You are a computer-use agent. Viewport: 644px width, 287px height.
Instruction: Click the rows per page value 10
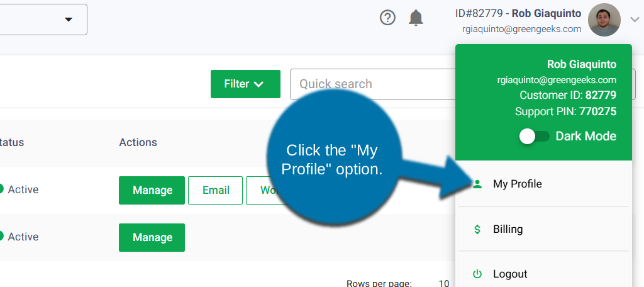coord(444,283)
